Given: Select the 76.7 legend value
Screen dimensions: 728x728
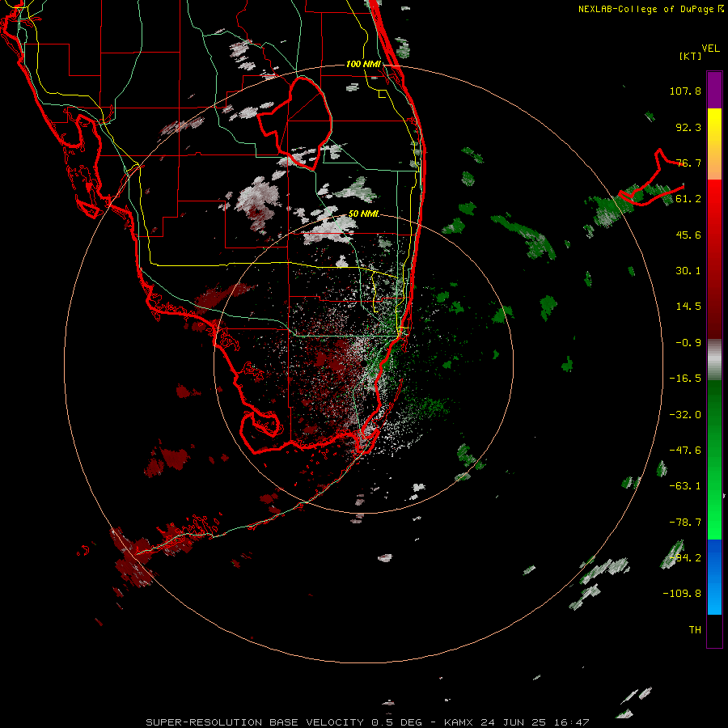Looking at the screenshot, I should coord(688,163).
